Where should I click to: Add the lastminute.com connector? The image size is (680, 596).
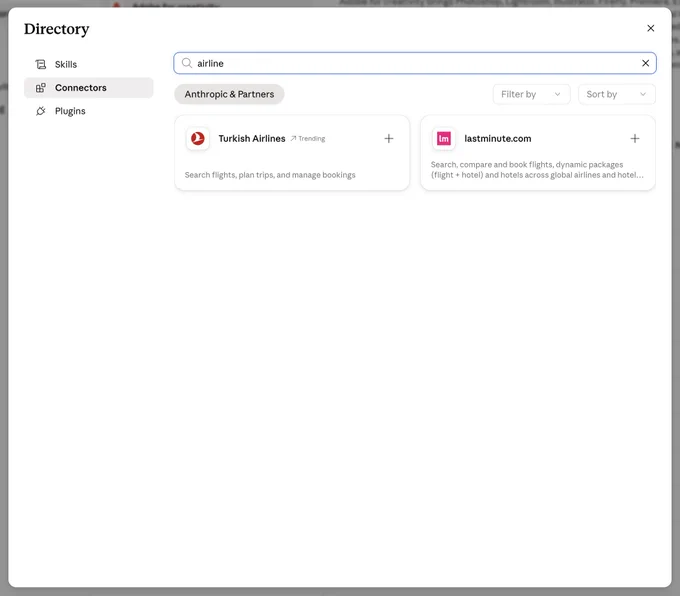[x=635, y=139]
